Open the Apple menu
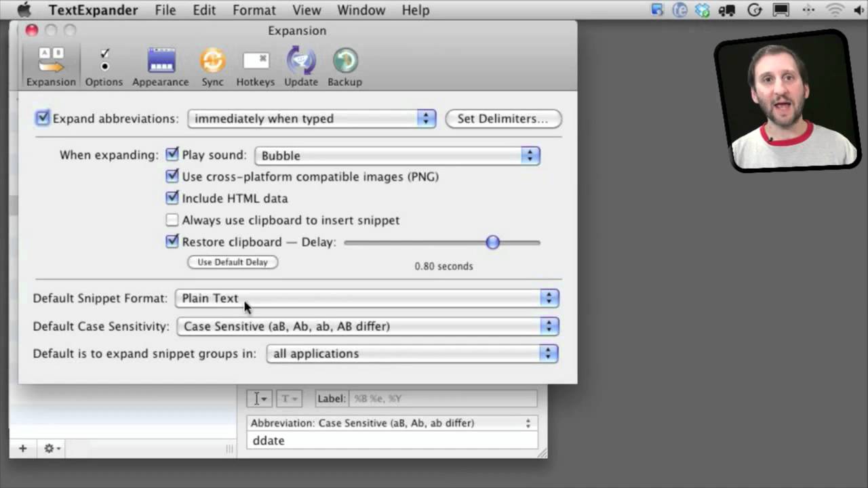Image resolution: width=868 pixels, height=488 pixels. click(x=24, y=9)
